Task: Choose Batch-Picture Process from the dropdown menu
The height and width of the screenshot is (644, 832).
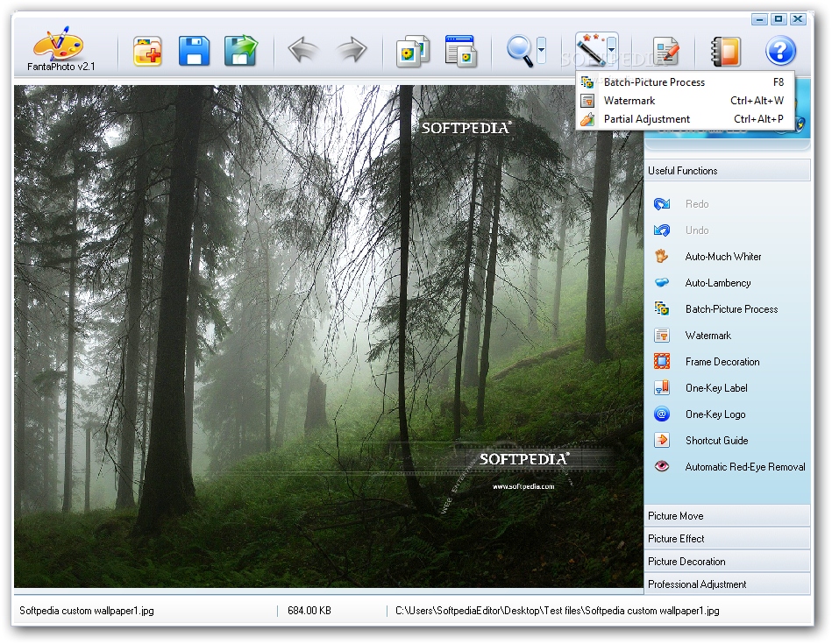Action: pos(685,82)
